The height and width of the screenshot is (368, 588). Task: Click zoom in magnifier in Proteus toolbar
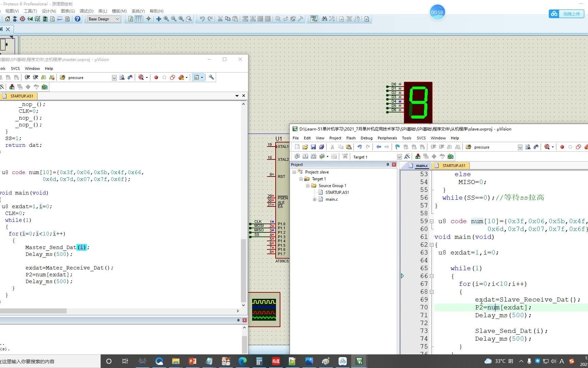tap(166, 19)
